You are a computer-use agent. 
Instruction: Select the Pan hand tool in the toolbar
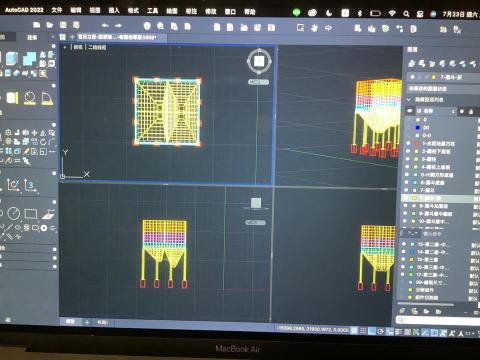[314, 28]
